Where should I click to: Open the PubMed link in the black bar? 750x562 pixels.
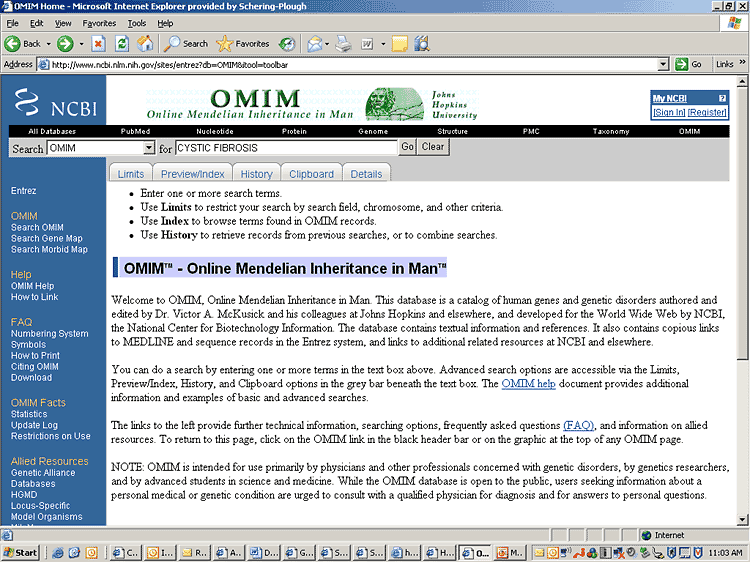tap(135, 131)
